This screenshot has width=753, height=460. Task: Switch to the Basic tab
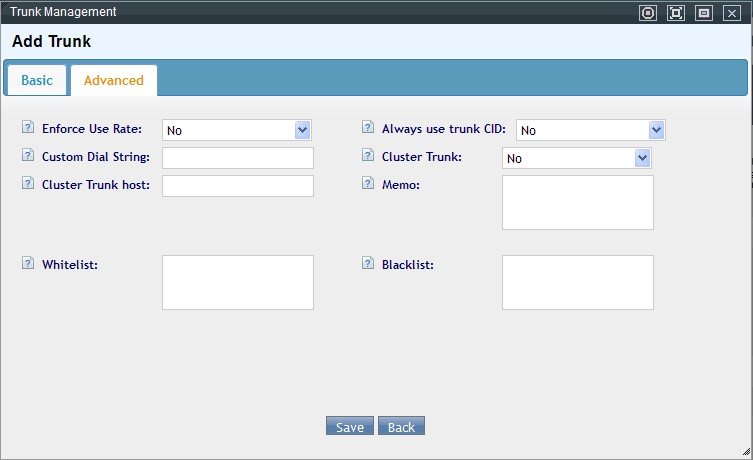pyautogui.click(x=37, y=80)
